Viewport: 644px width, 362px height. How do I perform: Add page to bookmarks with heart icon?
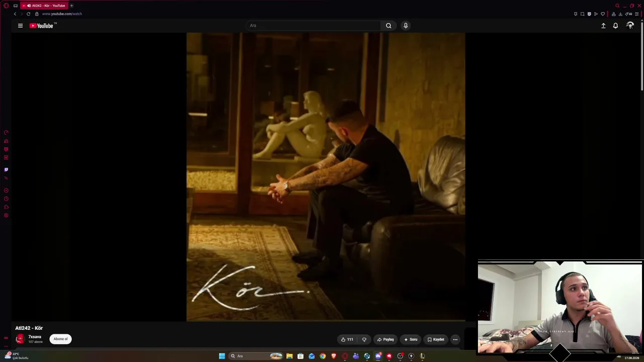[603, 14]
